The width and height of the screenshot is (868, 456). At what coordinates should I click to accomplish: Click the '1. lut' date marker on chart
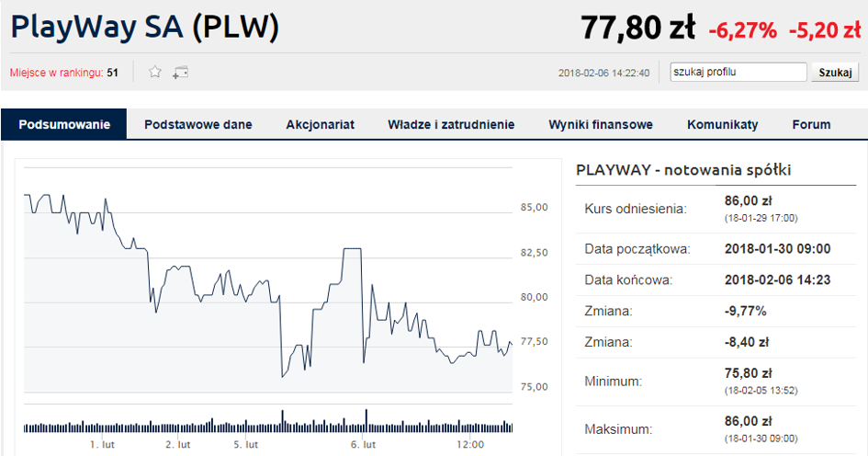[102, 444]
